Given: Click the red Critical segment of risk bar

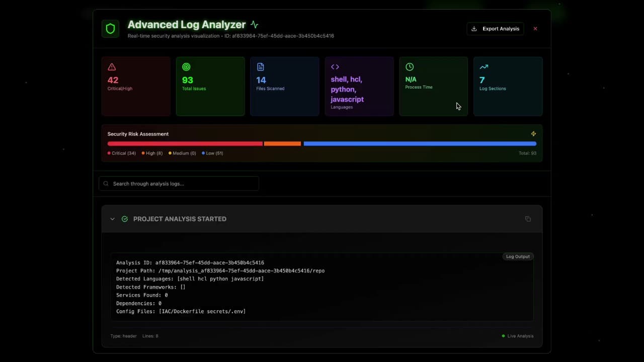Looking at the screenshot, I should point(185,144).
